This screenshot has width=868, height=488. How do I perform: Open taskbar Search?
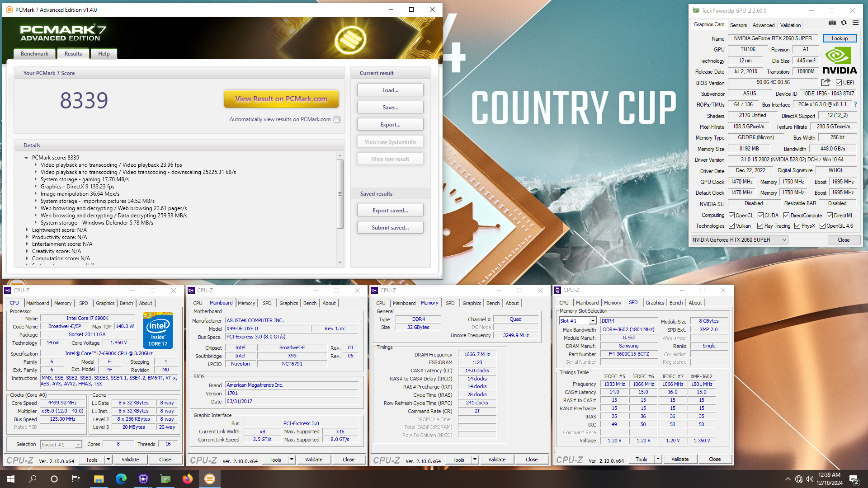click(33, 479)
